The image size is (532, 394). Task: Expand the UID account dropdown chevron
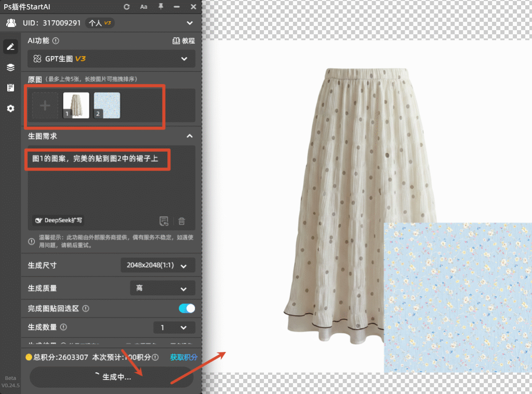point(190,23)
